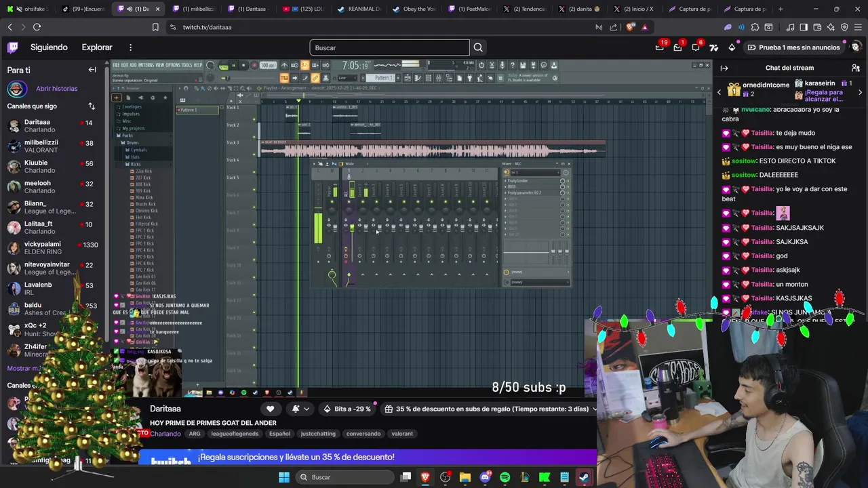The height and width of the screenshot is (488, 868).
Task: Open the Twitch inbox with badge 19
Action: pyautogui.click(x=660, y=47)
